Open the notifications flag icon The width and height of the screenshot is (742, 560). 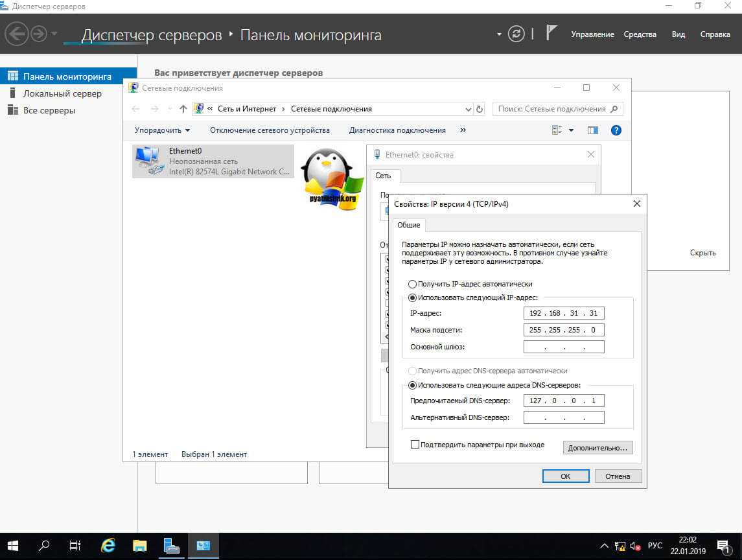click(x=551, y=34)
